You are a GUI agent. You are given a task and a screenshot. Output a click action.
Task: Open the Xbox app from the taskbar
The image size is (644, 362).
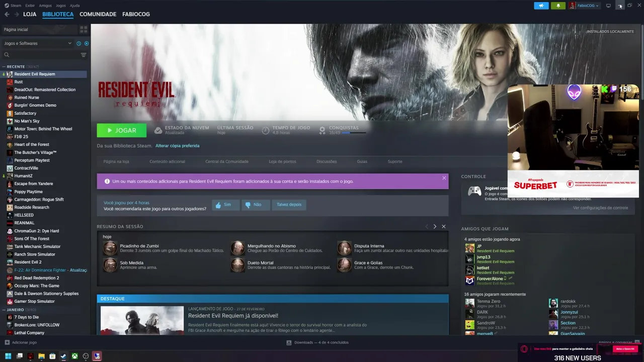[x=74, y=356]
